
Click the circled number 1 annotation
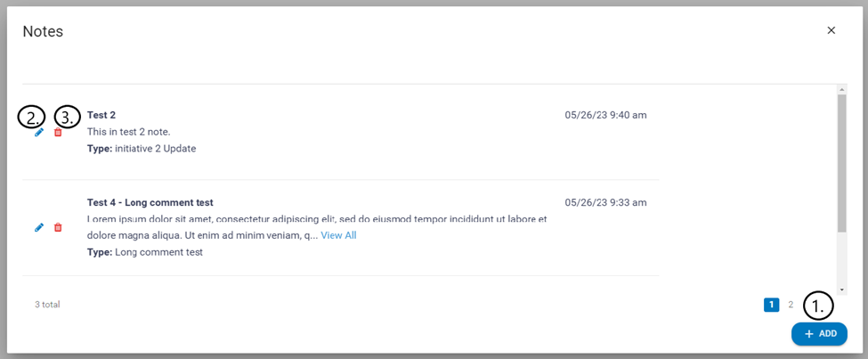[818, 306]
